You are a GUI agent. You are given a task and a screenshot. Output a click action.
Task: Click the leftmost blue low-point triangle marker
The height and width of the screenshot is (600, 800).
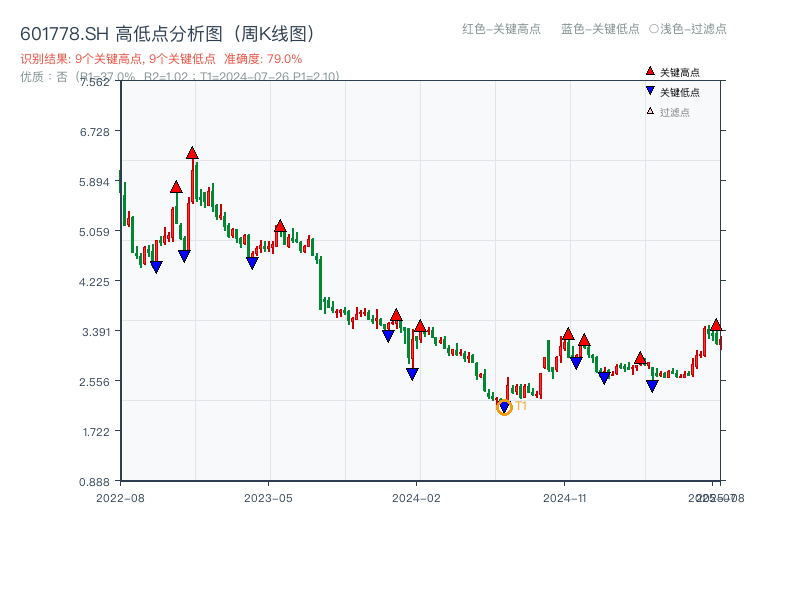pyautogui.click(x=157, y=265)
